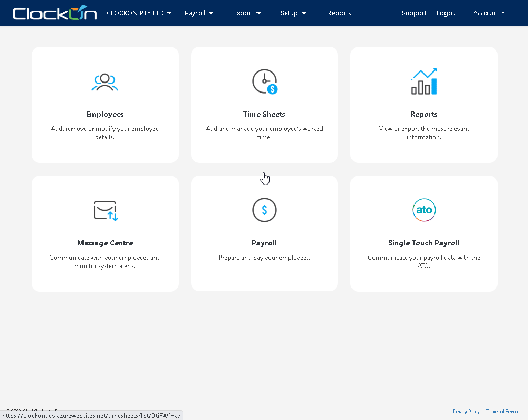Open the Single Touch Payroll card title
The width and height of the screenshot is (528, 420).
tap(423, 243)
